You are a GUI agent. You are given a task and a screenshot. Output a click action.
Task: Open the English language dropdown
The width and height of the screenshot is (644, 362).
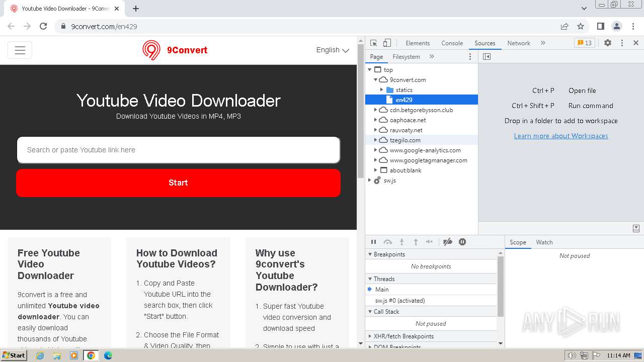pyautogui.click(x=333, y=50)
